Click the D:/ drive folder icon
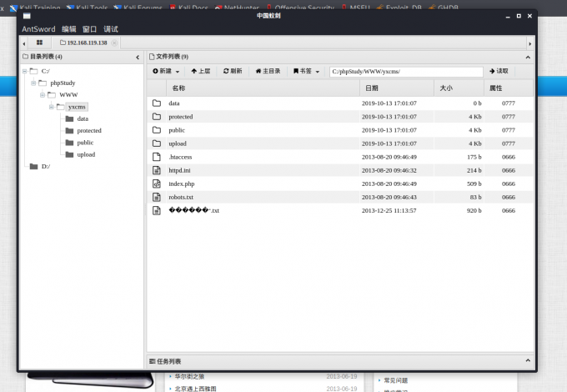Image resolution: width=567 pixels, height=392 pixels. point(33,166)
